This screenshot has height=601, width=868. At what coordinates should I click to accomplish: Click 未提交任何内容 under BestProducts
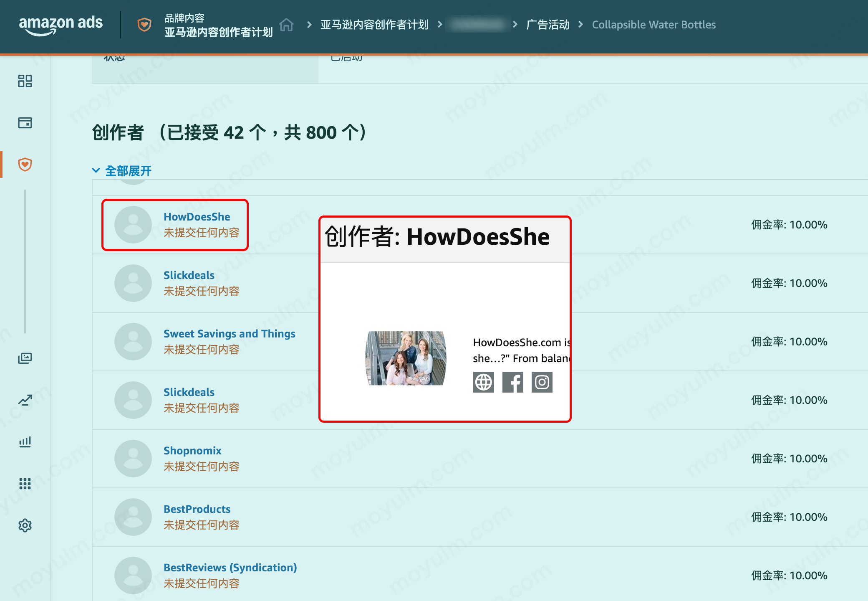(x=202, y=525)
